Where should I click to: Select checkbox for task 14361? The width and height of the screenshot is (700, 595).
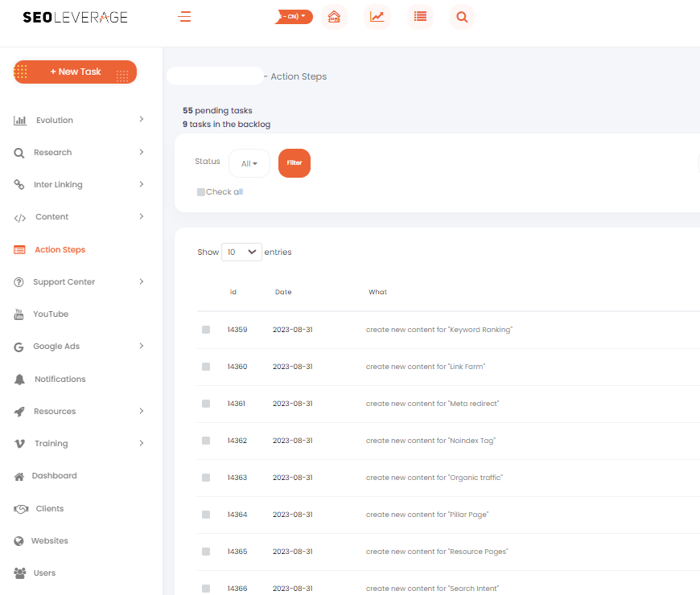coord(206,404)
